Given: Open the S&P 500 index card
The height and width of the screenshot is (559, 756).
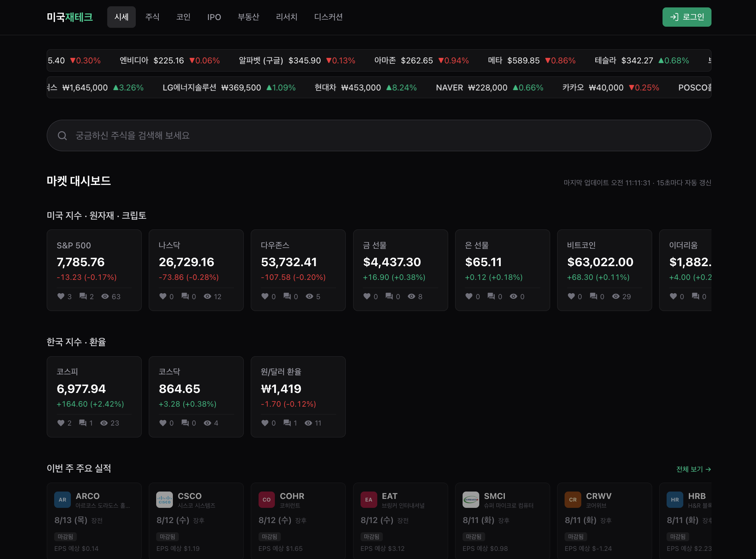Looking at the screenshot, I should coord(94,270).
